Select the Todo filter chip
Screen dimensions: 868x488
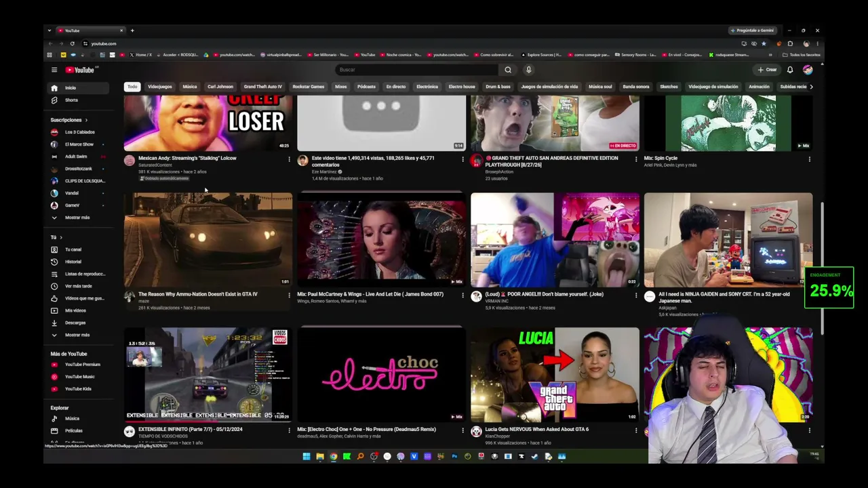coord(132,87)
